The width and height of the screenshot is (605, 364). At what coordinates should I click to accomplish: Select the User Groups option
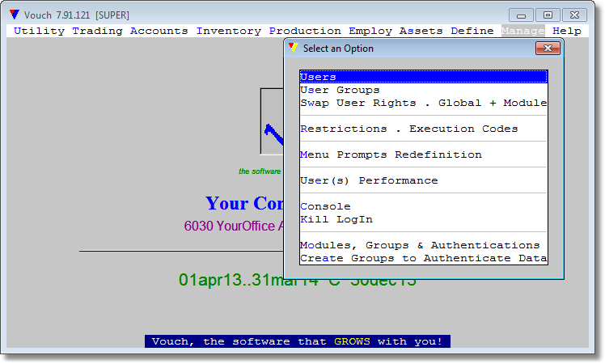point(423,90)
